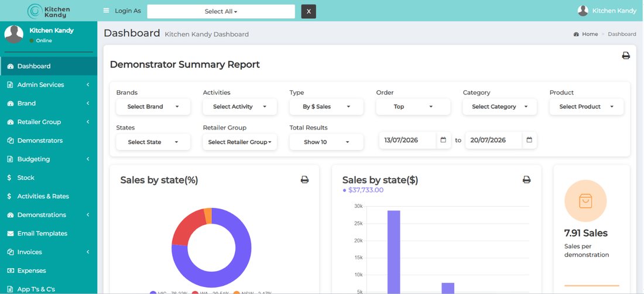Click printer icon on Sales by state($) card
Image resolution: width=644 pixels, height=294 pixels.
(x=526, y=179)
